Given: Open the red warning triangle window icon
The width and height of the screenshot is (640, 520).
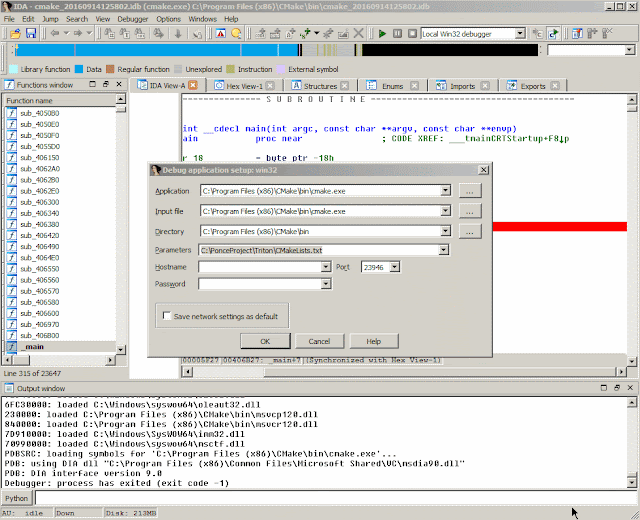Looking at the screenshot, I should 221,33.
